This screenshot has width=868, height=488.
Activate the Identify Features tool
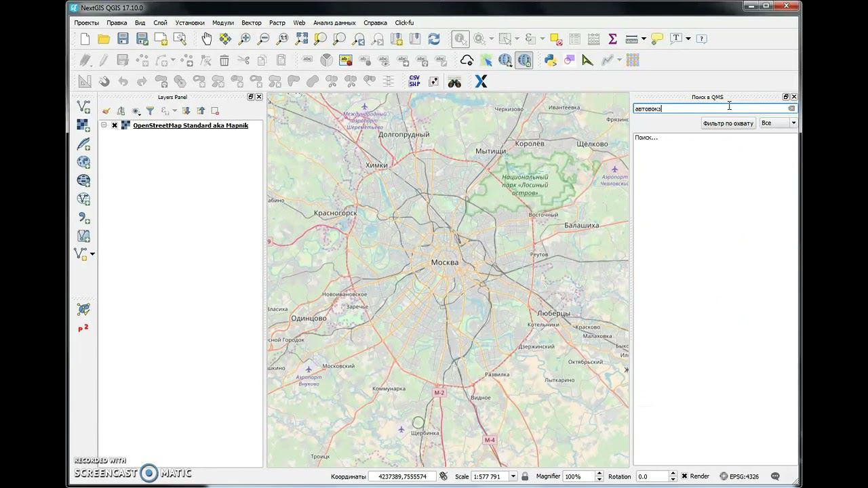click(x=460, y=39)
